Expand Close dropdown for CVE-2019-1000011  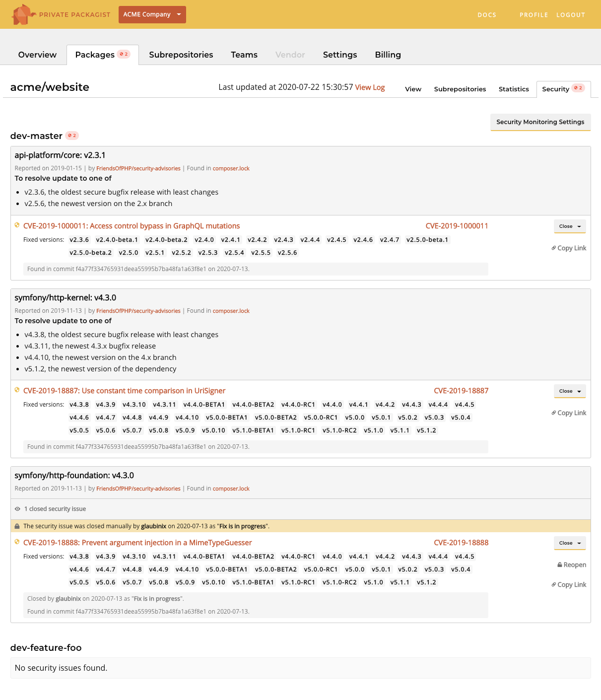pyautogui.click(x=570, y=226)
